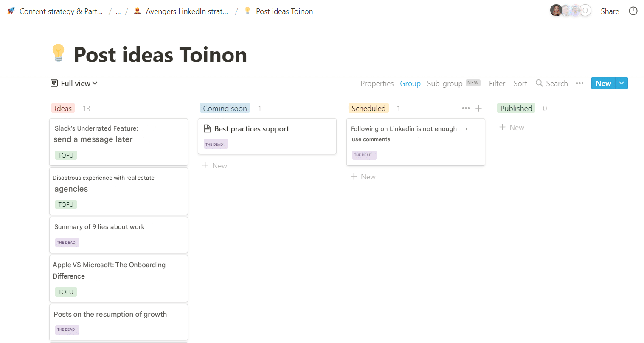This screenshot has width=644, height=343.
Task: Select Group in the view settings bar
Action: pyautogui.click(x=410, y=83)
